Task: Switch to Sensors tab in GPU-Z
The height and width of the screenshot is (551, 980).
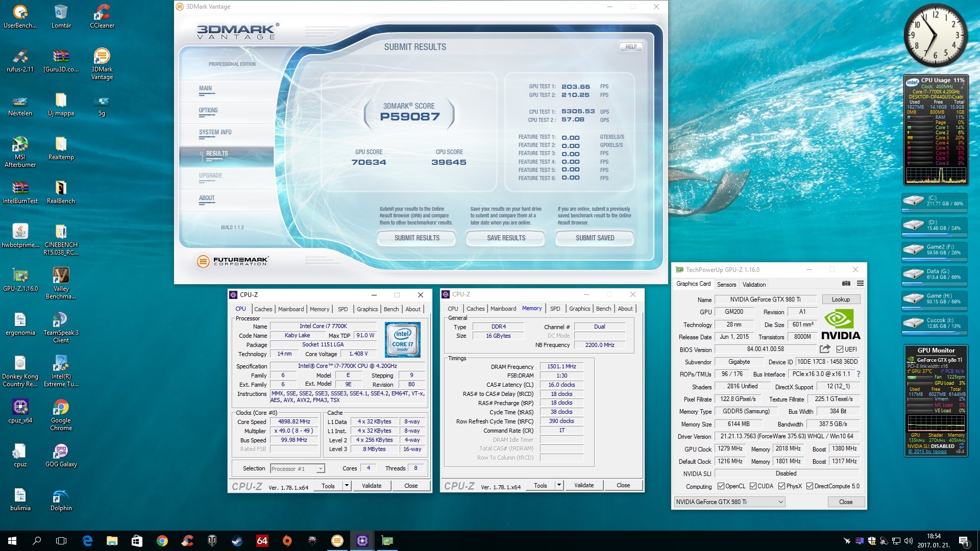Action: [x=726, y=285]
